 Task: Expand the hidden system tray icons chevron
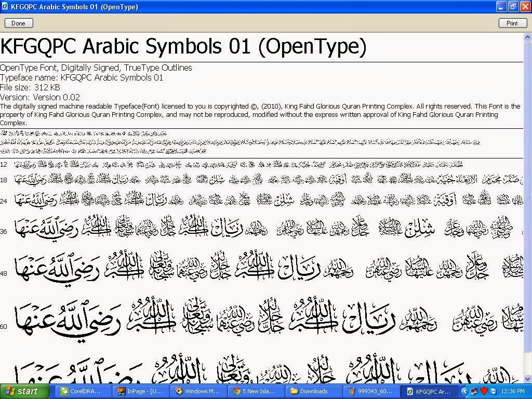465,391
